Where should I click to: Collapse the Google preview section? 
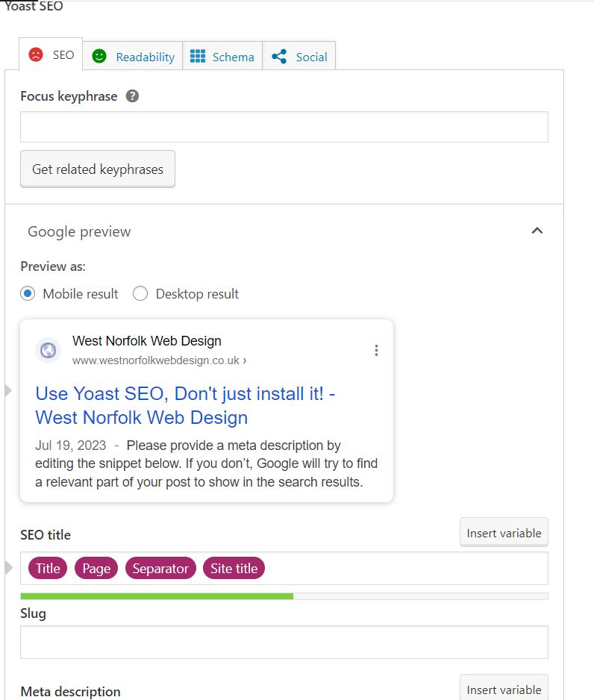point(537,231)
